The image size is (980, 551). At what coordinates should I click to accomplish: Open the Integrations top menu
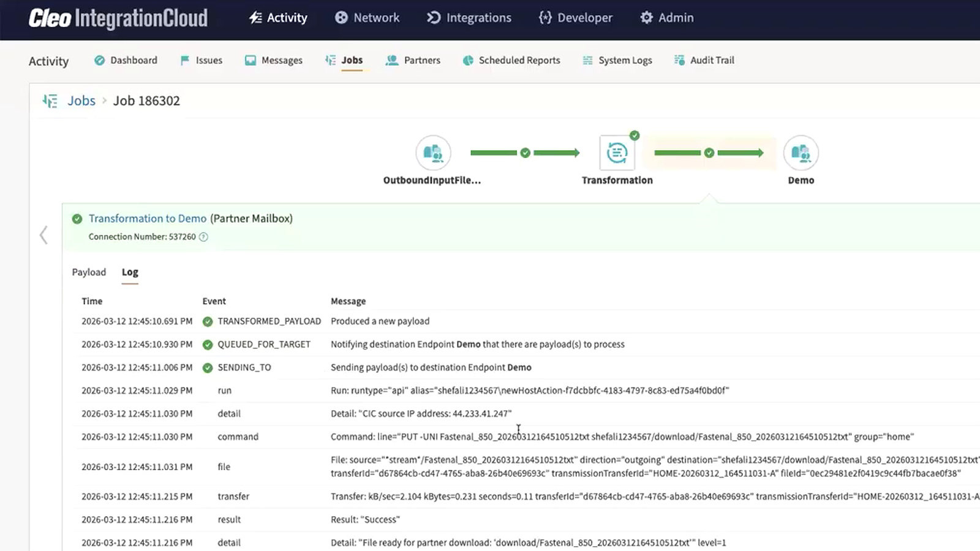click(x=469, y=18)
